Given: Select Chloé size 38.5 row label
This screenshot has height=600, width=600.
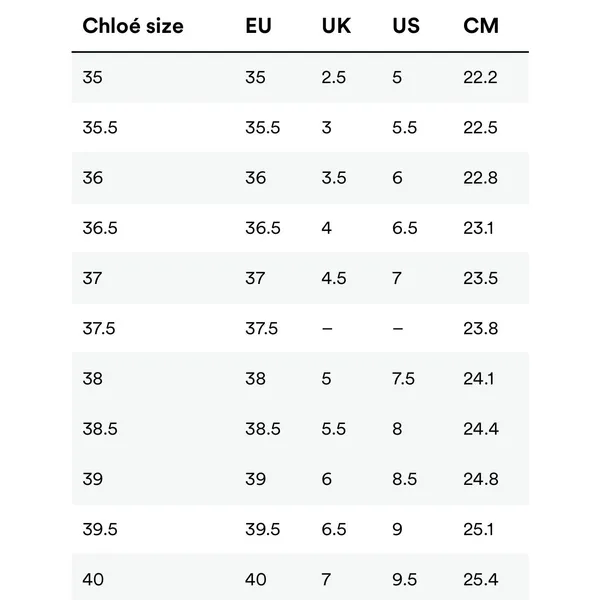Looking at the screenshot, I should (100, 429).
